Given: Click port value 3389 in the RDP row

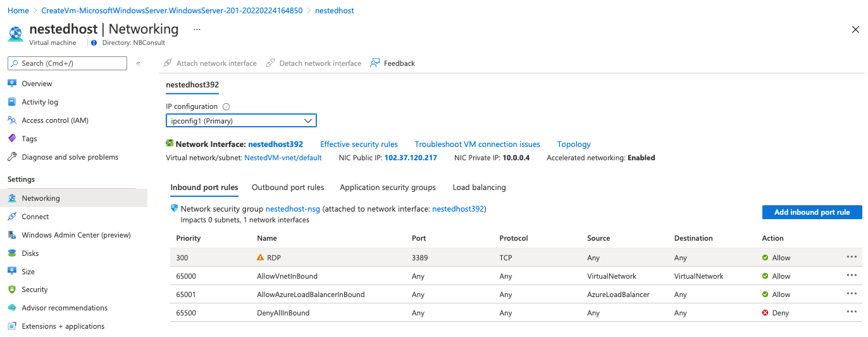Looking at the screenshot, I should 419,258.
